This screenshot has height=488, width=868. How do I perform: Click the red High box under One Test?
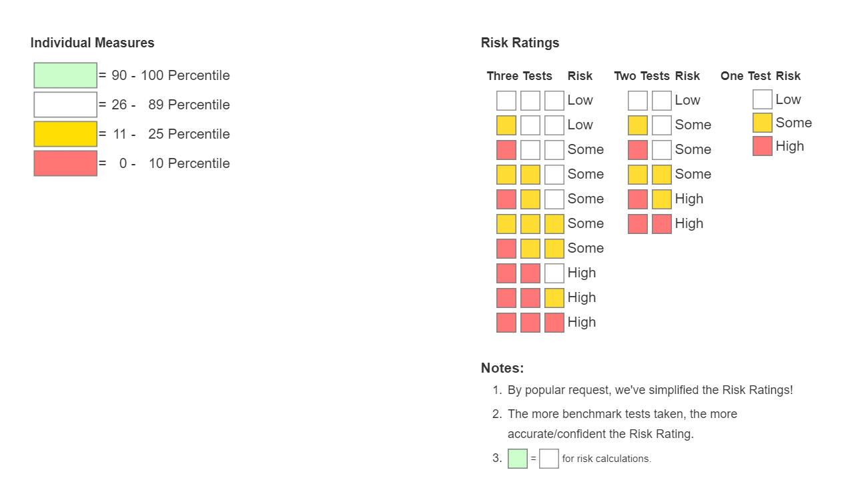(762, 146)
